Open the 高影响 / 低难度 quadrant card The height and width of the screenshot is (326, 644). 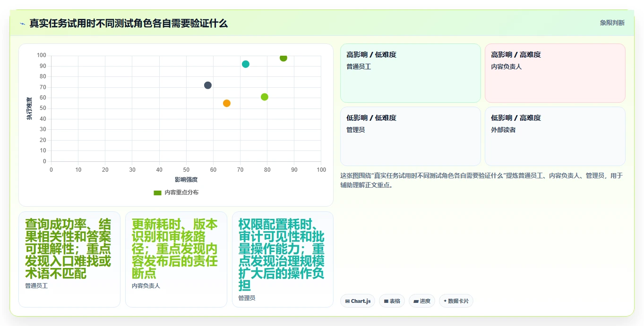[x=411, y=73]
